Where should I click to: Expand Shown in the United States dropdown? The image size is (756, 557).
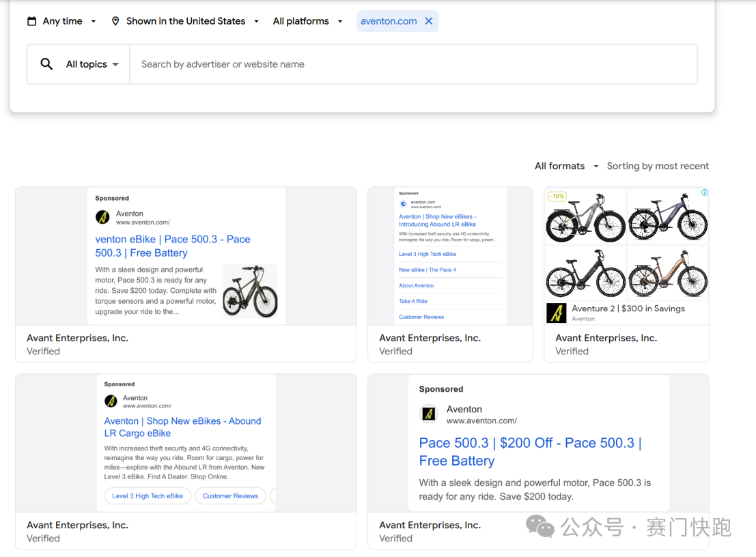(186, 21)
